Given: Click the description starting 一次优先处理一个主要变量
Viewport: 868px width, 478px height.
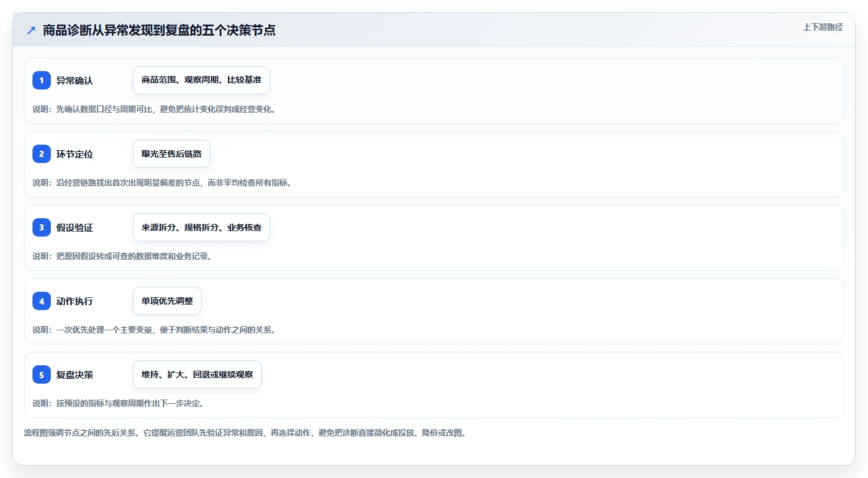Looking at the screenshot, I should pyautogui.click(x=154, y=330).
